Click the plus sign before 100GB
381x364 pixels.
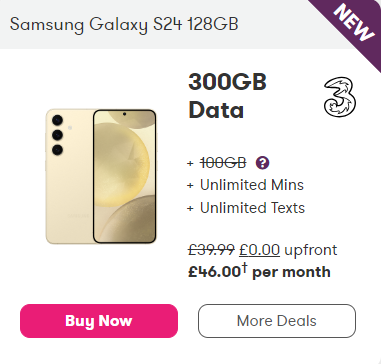click(190, 164)
